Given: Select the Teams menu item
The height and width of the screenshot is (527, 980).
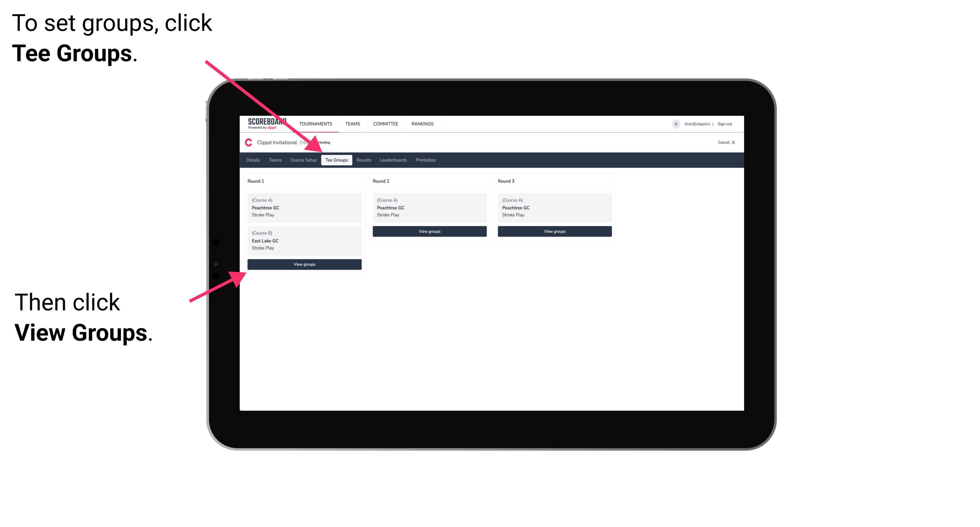Looking at the screenshot, I should (273, 160).
